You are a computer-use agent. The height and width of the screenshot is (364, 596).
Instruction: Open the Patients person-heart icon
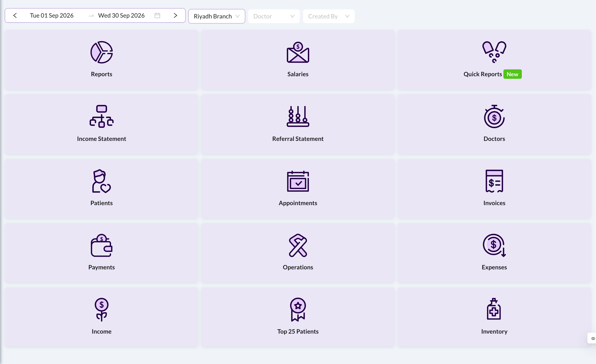102,181
